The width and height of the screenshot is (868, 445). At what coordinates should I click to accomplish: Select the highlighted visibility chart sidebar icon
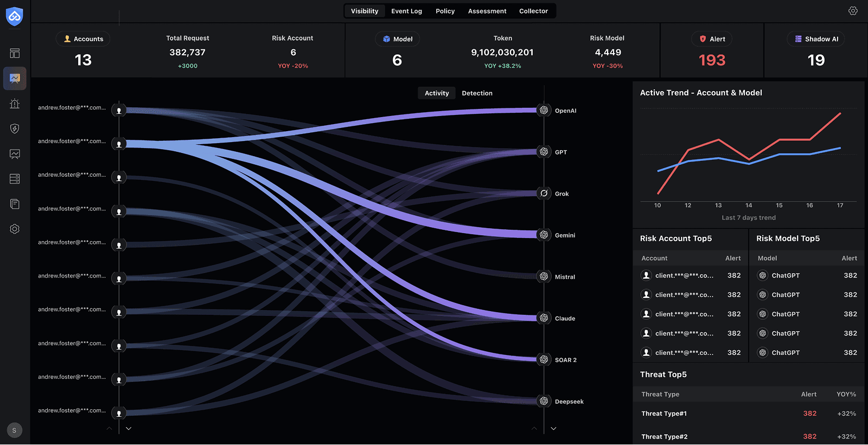tap(15, 79)
